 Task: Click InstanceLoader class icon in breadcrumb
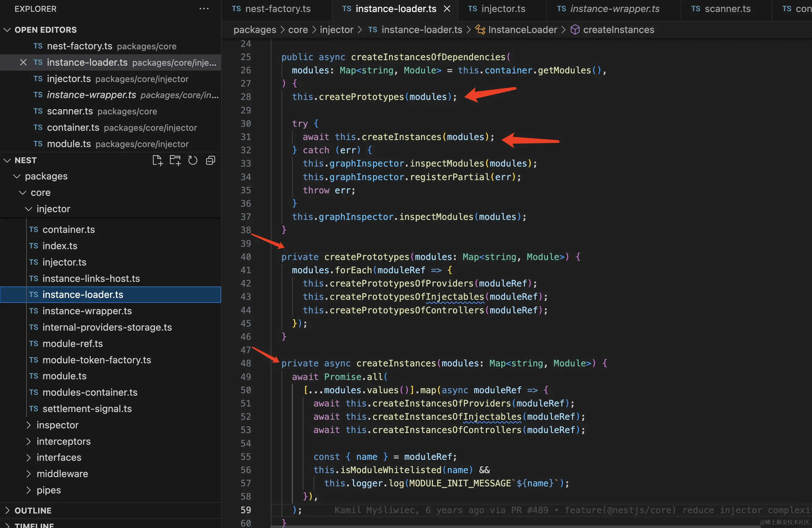[x=480, y=30]
